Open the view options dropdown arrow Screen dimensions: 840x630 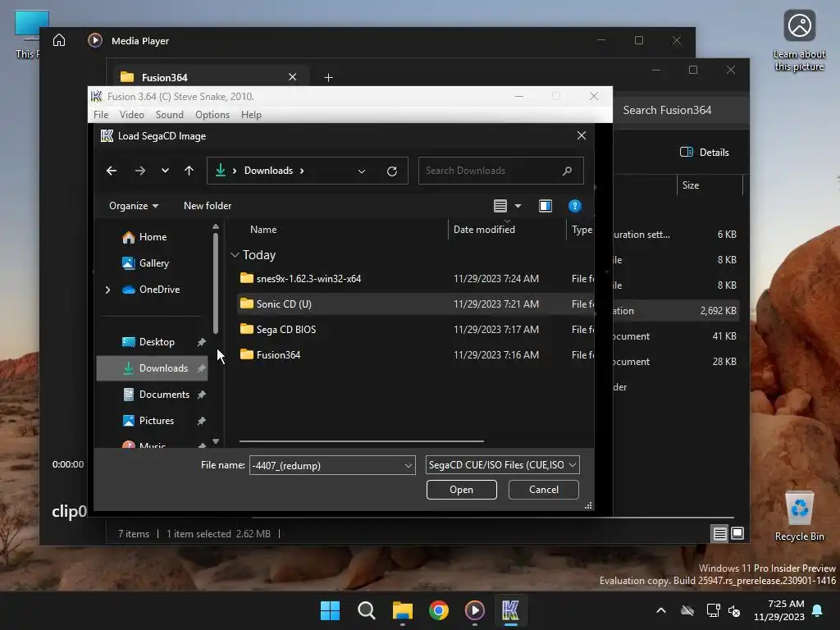pyautogui.click(x=518, y=206)
